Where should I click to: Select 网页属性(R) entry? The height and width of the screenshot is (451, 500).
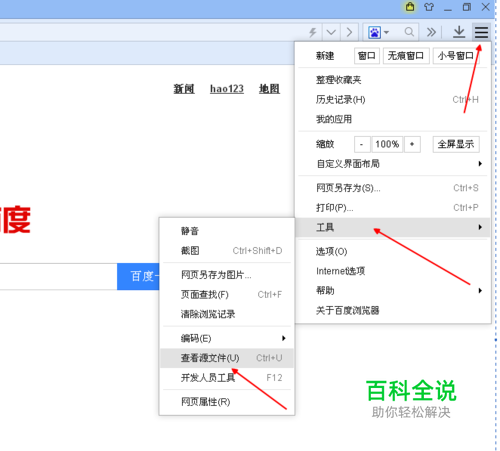coord(227,402)
